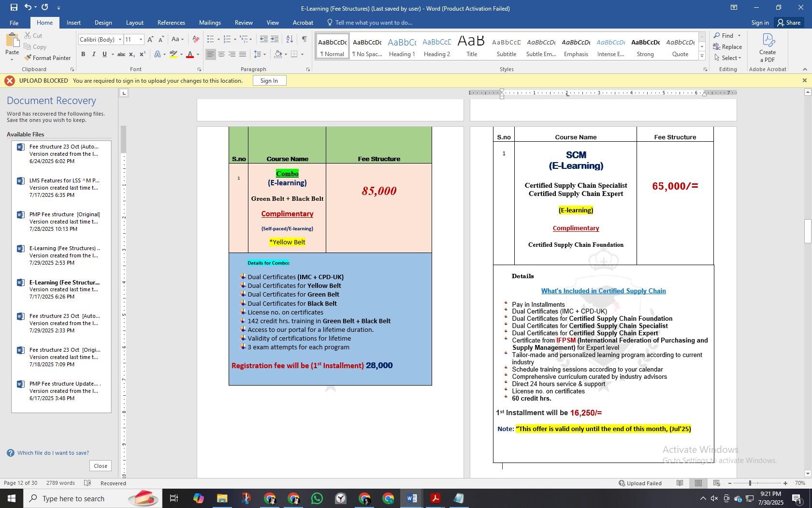This screenshot has height=508, width=812.
Task: Click Text Effects and Typography icon
Action: pos(158,54)
